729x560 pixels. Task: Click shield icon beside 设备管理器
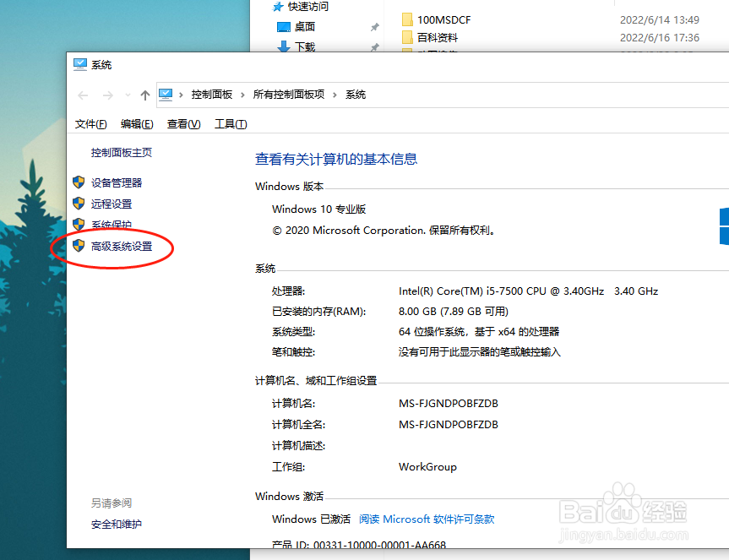pos(79,182)
